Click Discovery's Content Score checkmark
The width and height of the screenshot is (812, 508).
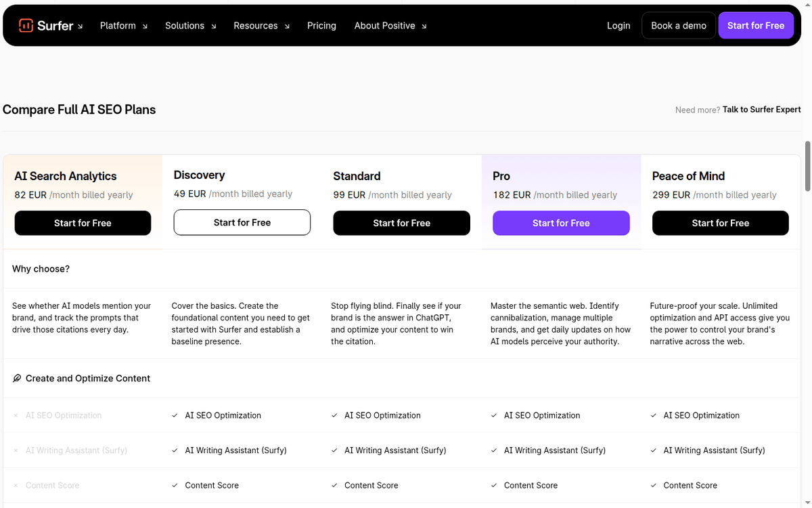click(x=175, y=486)
